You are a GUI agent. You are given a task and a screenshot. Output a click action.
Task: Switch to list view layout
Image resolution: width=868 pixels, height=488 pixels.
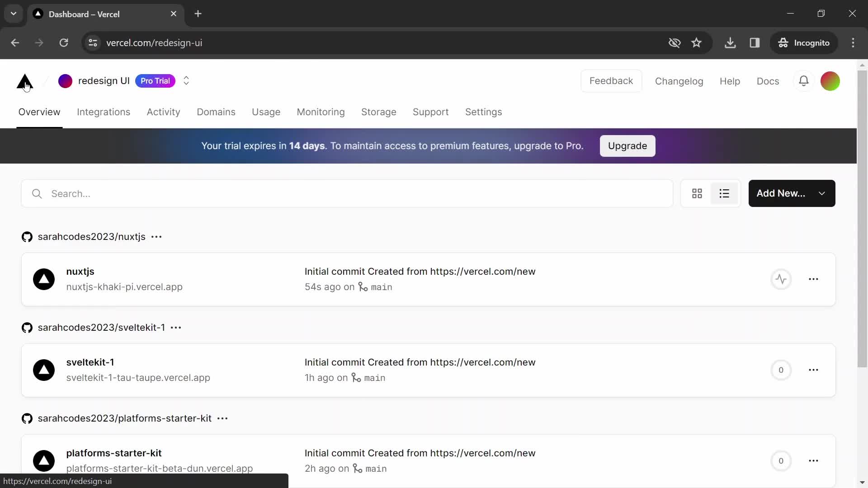click(724, 193)
